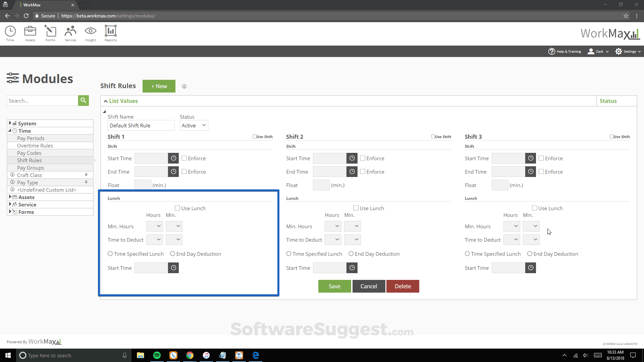Open the Settings menu
This screenshot has width=644, height=362.
(x=628, y=51)
